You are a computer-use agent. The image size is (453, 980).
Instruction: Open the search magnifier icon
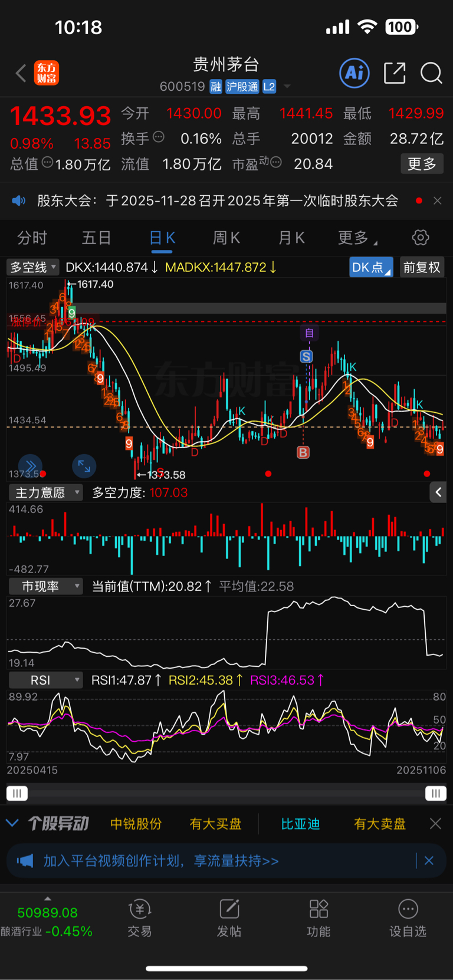point(431,73)
